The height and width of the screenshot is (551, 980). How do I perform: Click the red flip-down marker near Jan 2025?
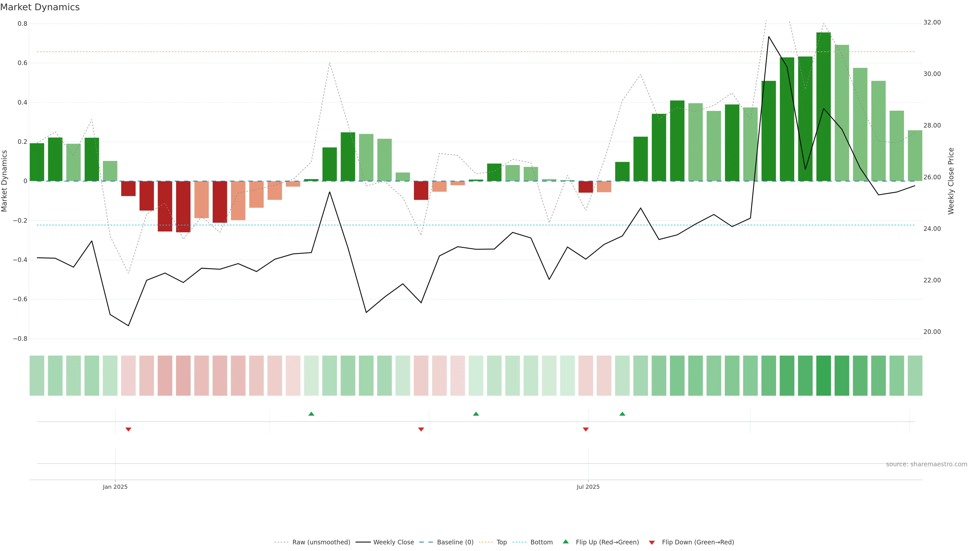tap(128, 429)
